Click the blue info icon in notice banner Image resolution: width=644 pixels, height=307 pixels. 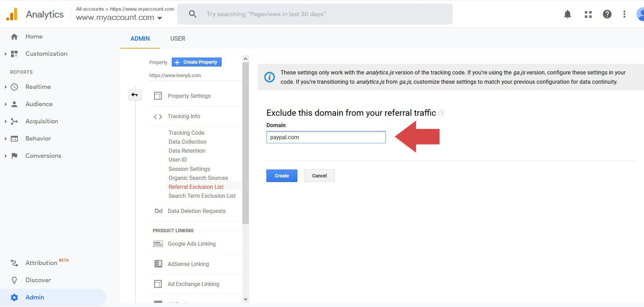pyautogui.click(x=270, y=77)
